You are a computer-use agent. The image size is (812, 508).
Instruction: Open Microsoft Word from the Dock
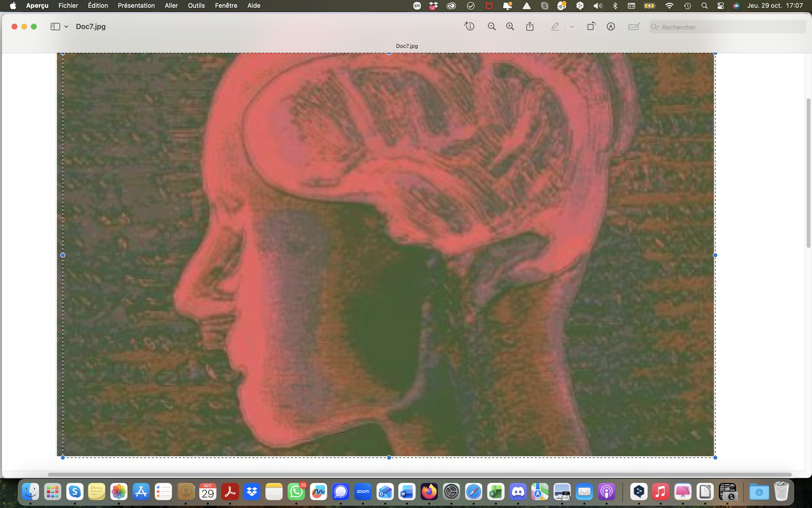(407, 492)
